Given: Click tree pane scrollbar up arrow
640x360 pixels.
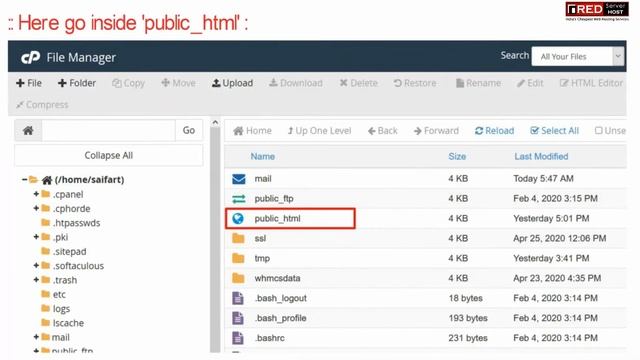Looking at the screenshot, I should pos(215,122).
